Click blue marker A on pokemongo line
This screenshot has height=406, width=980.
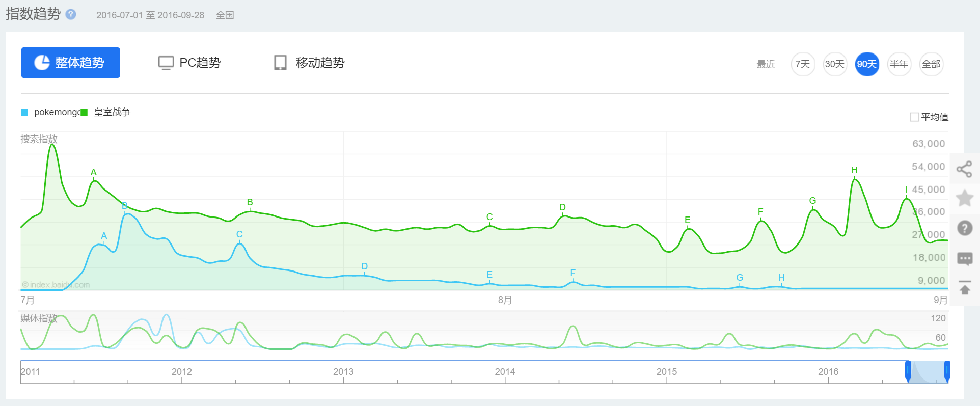pos(104,236)
